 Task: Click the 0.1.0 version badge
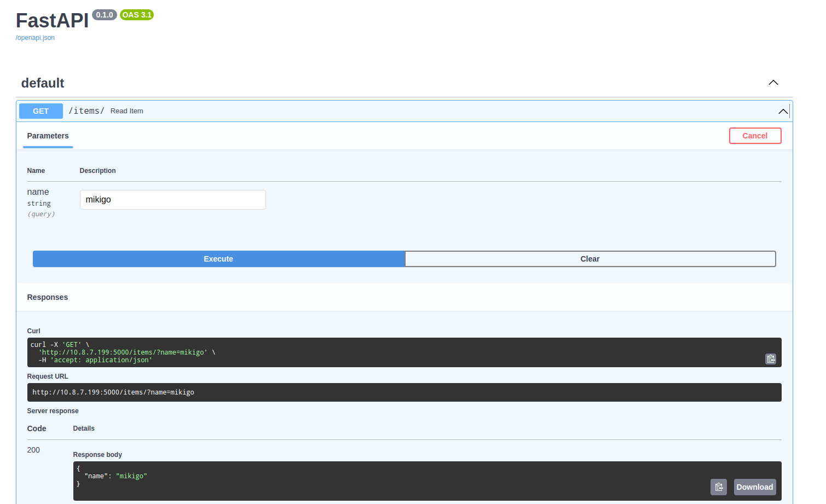tap(104, 15)
